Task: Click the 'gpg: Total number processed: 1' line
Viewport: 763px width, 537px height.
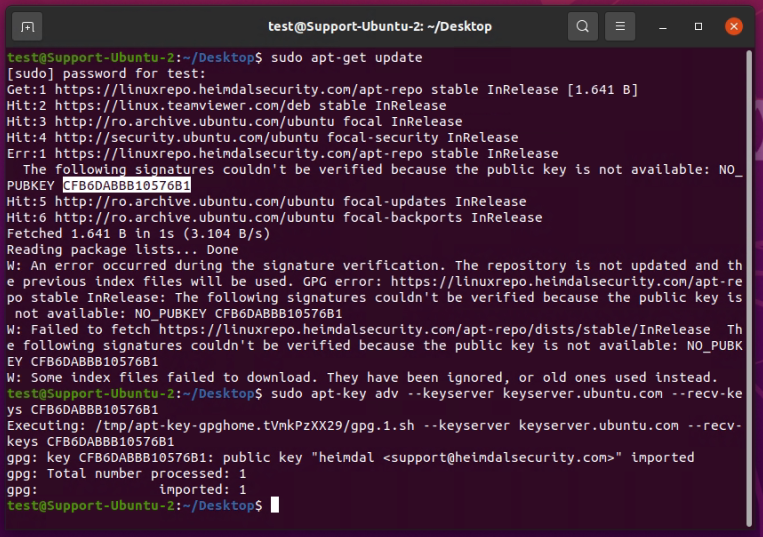Action: [x=127, y=474]
